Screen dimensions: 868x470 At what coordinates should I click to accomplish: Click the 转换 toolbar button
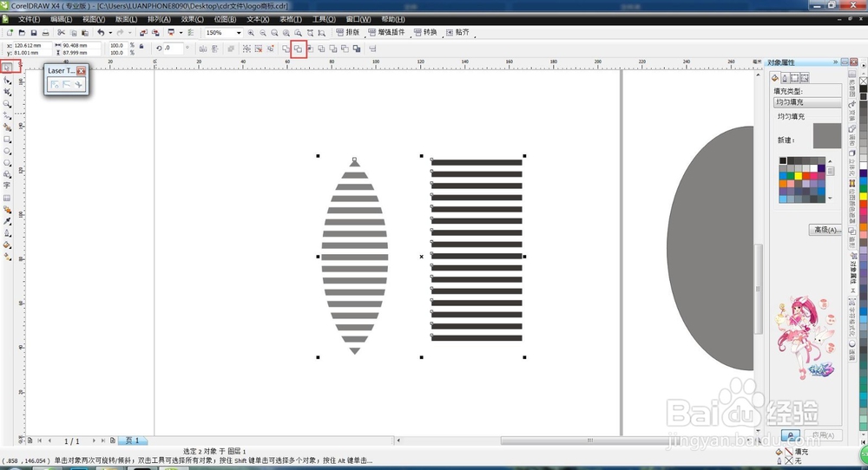[425, 33]
